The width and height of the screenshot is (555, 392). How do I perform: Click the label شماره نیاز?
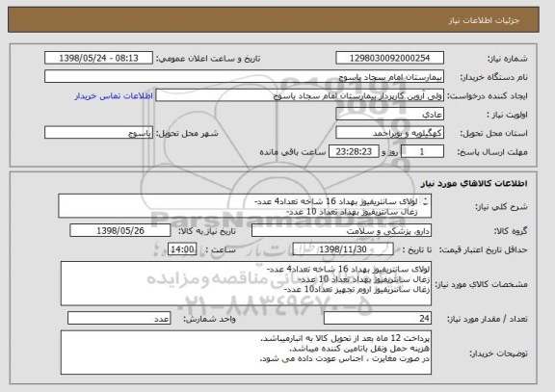click(508, 59)
